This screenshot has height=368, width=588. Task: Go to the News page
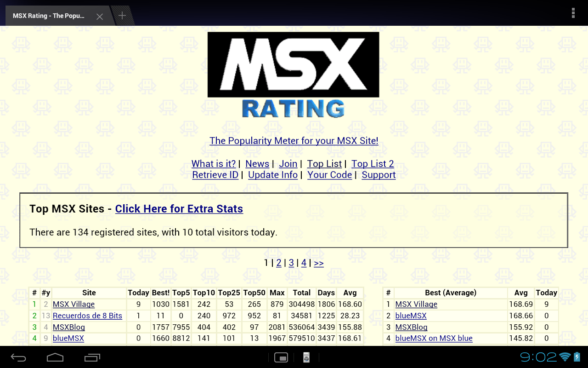pyautogui.click(x=257, y=164)
